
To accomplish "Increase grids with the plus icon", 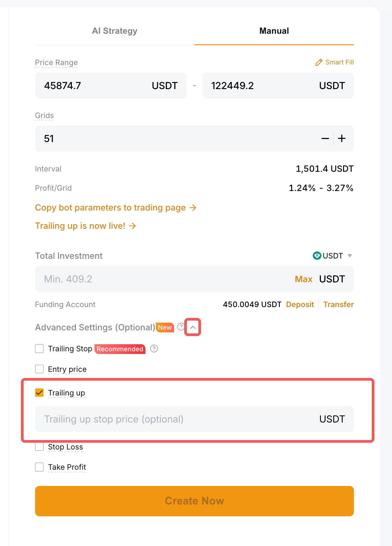I will [x=342, y=139].
